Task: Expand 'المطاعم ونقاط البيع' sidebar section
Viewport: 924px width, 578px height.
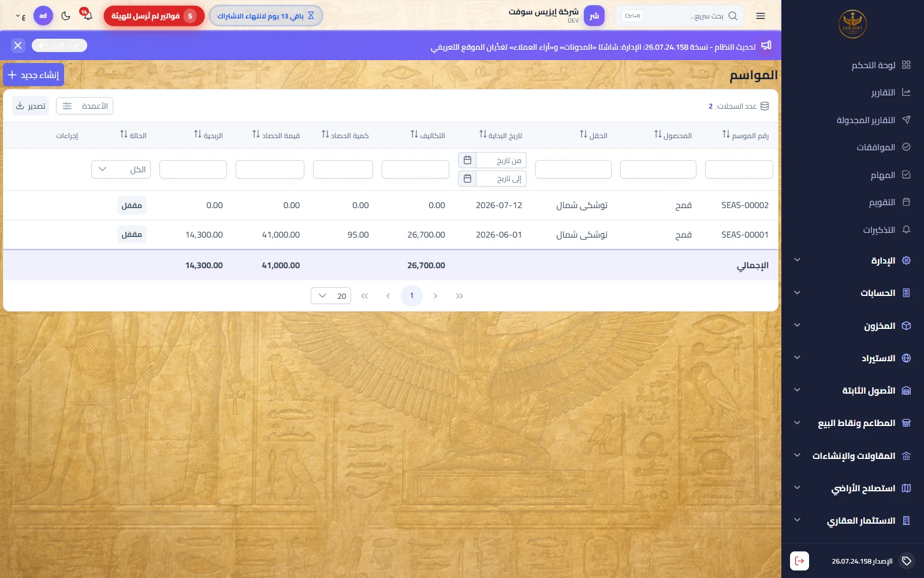Action: click(853, 423)
